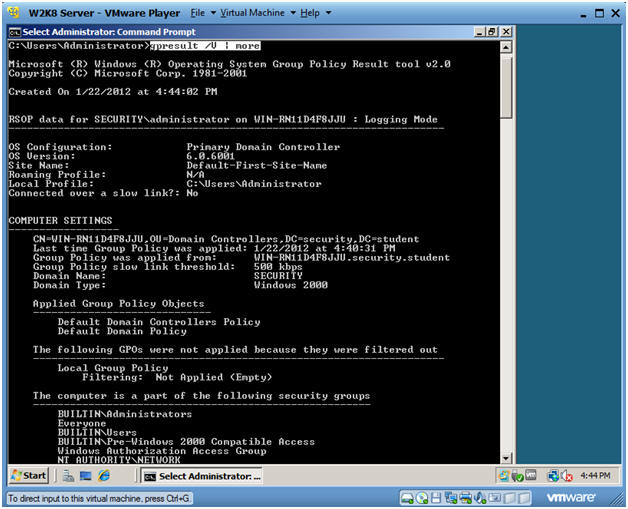The image size is (628, 509).
Task: Click the Command Prompt vertical scrollbar thumb
Action: click(506, 86)
